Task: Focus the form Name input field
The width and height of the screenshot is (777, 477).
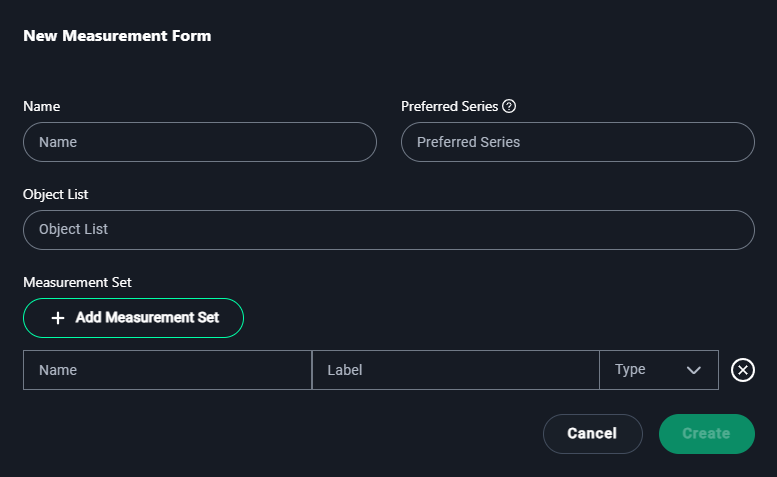Action: coord(200,142)
